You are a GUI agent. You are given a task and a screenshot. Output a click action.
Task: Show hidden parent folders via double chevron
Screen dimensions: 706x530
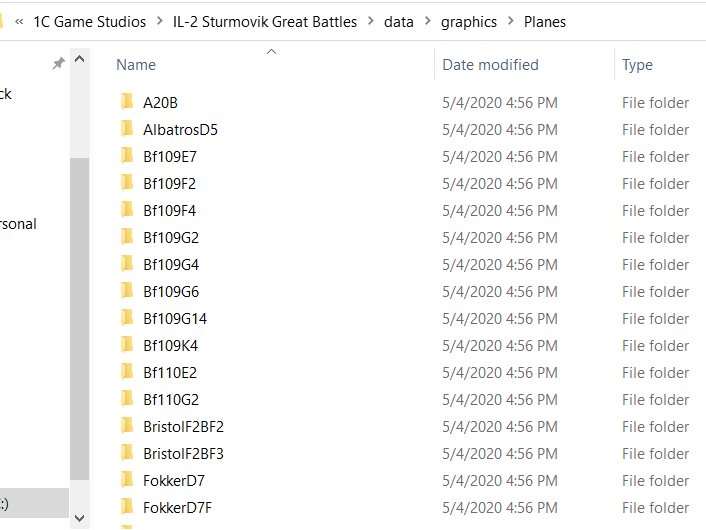[x=19, y=22]
